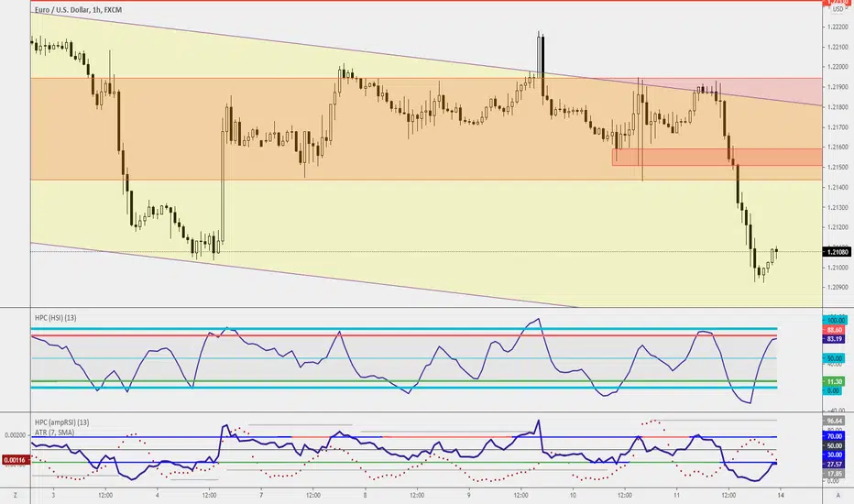
Task: Click the red ATR value label 0.00116
Action: (x=15, y=460)
